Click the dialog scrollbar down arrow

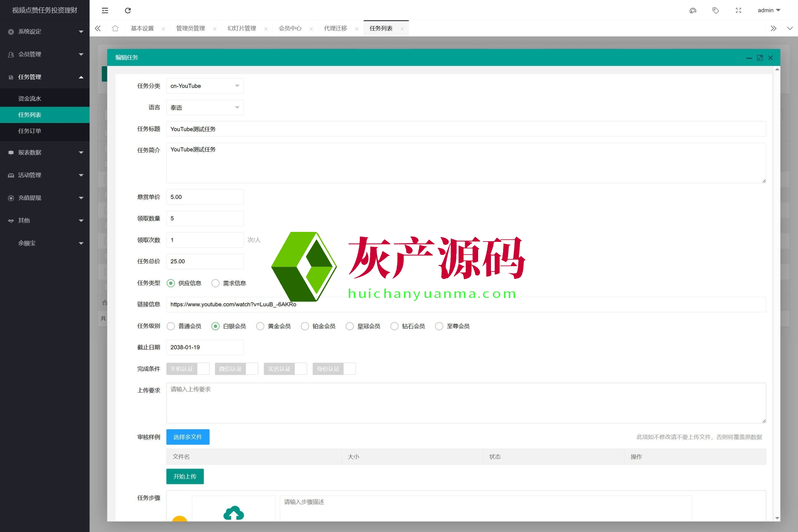(x=777, y=518)
